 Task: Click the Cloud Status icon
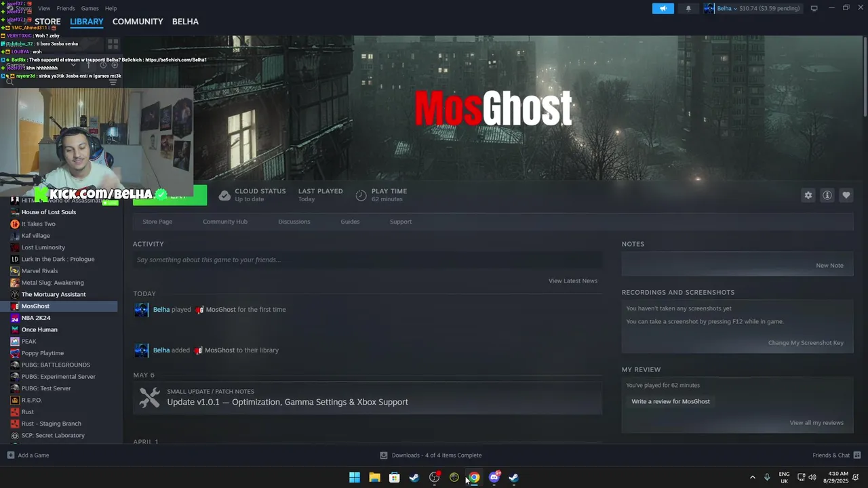click(224, 196)
